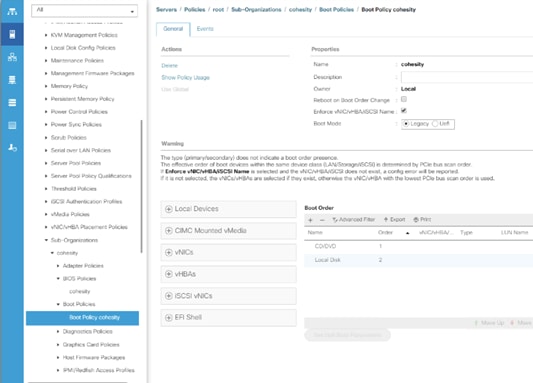Open Management Firmware Packages tree item

click(x=92, y=73)
